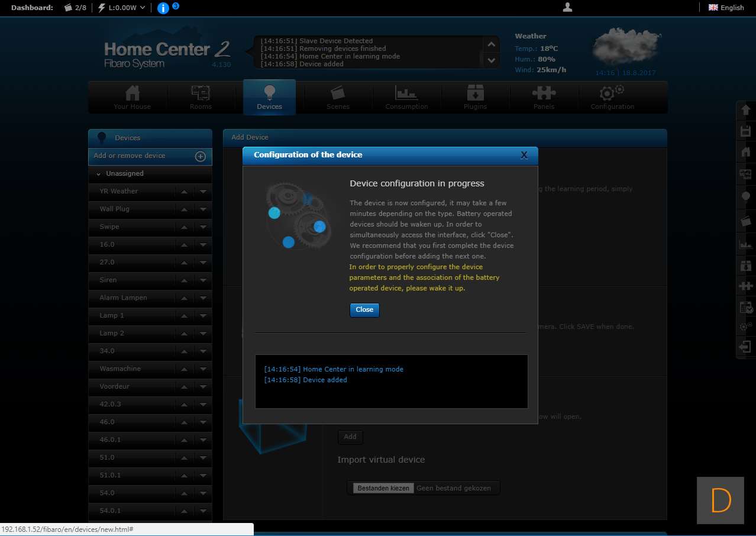Click the Bestanden kiezen file button
Viewport: 756px width, 536px height.
click(x=383, y=488)
